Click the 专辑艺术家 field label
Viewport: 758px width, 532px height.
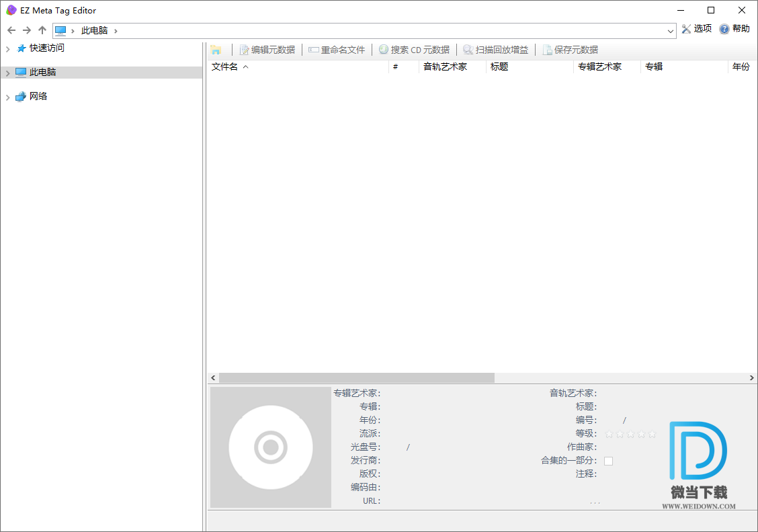[357, 394]
